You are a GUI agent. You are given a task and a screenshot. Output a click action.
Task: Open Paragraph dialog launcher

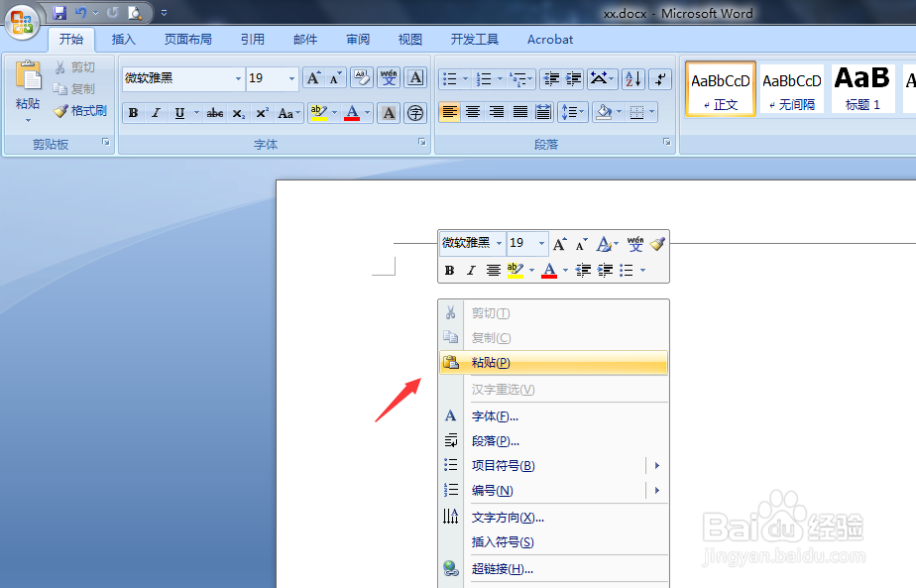coord(666,142)
